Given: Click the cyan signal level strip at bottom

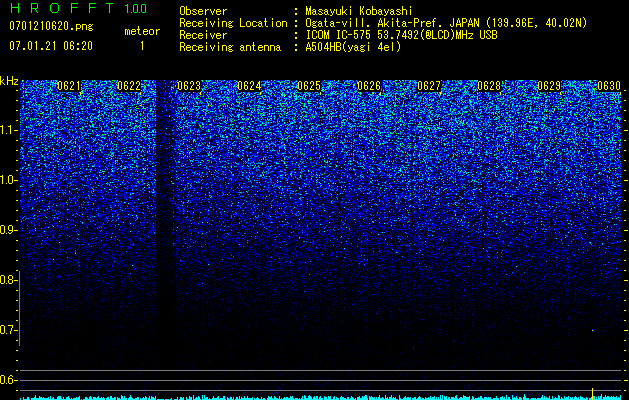Looking at the screenshot, I should (321, 398).
